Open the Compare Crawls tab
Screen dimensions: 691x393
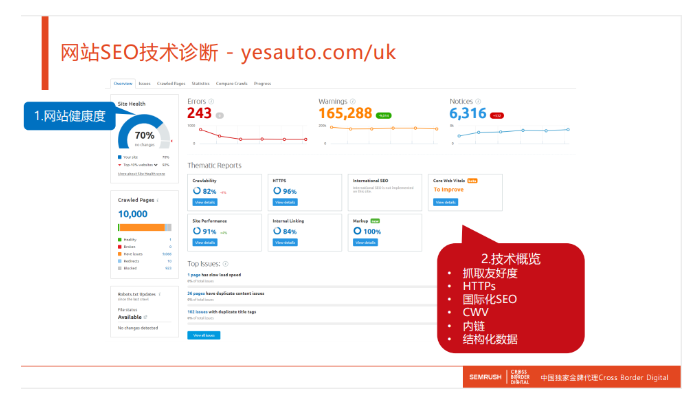(231, 83)
